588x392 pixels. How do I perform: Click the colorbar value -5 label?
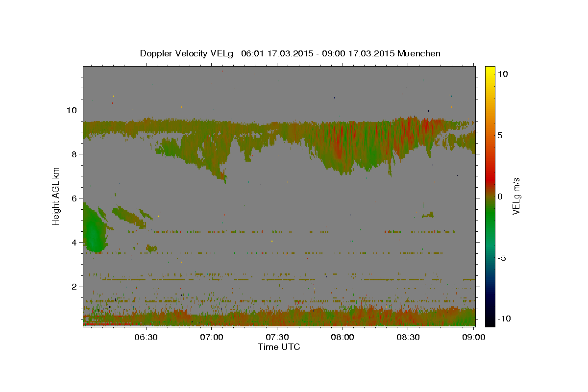tap(502, 258)
